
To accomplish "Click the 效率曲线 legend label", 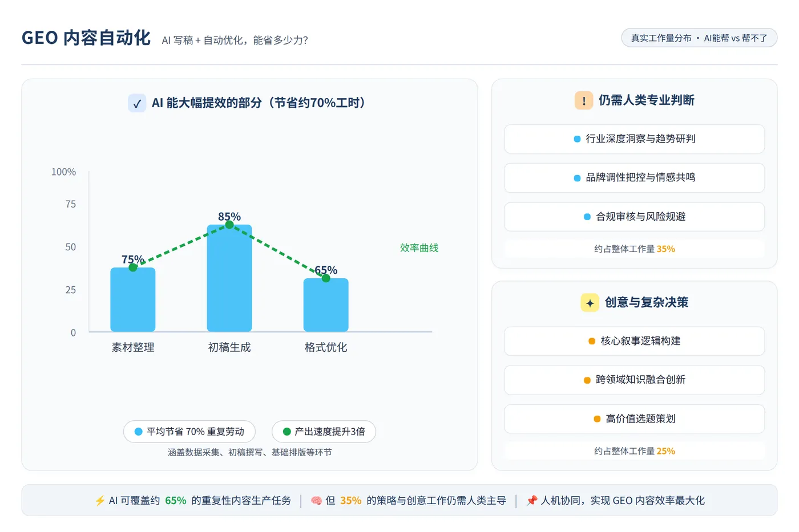I will tap(419, 248).
